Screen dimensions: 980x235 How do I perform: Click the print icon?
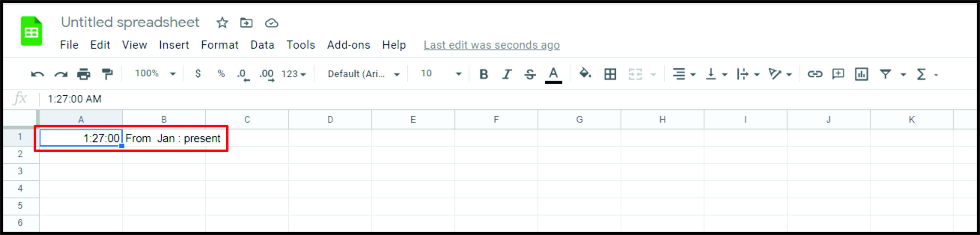(83, 74)
